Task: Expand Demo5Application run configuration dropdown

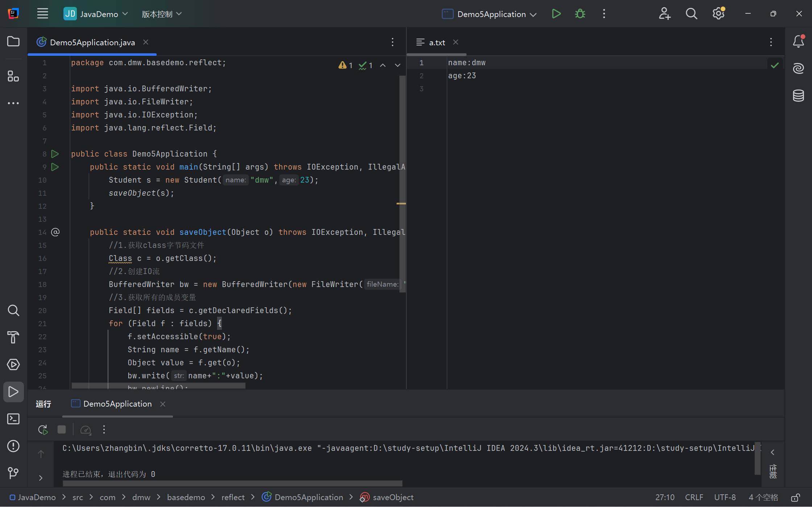Action: pos(489,14)
